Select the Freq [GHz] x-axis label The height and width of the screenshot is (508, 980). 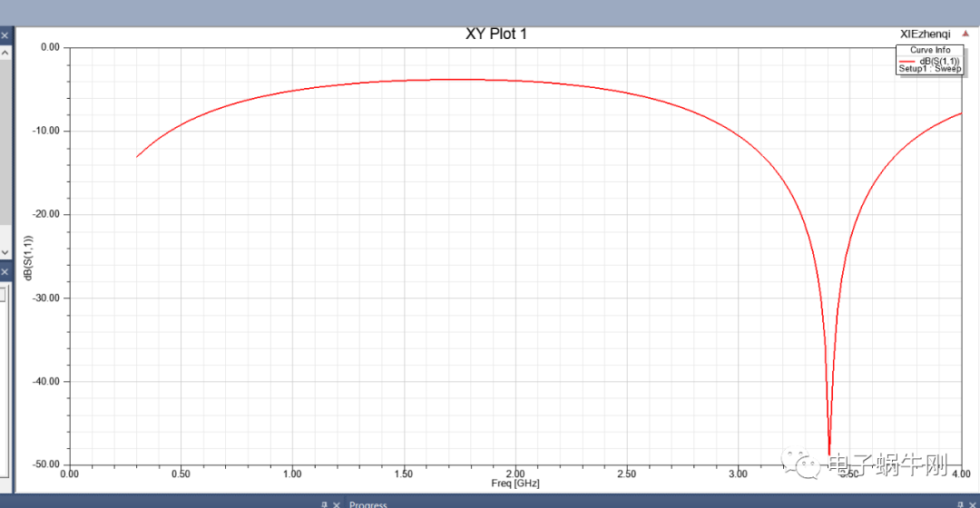coord(514,484)
